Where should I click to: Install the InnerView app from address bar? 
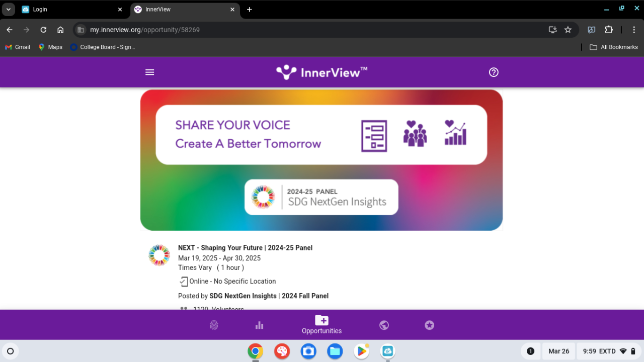point(552,30)
